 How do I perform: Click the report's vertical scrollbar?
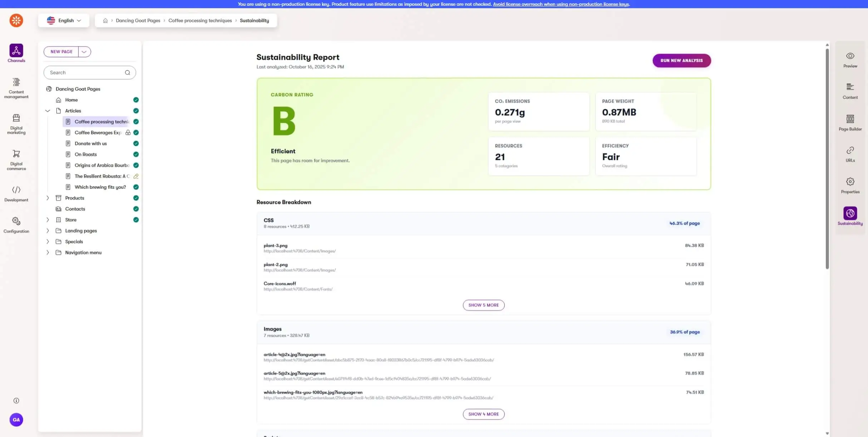pyautogui.click(x=827, y=159)
